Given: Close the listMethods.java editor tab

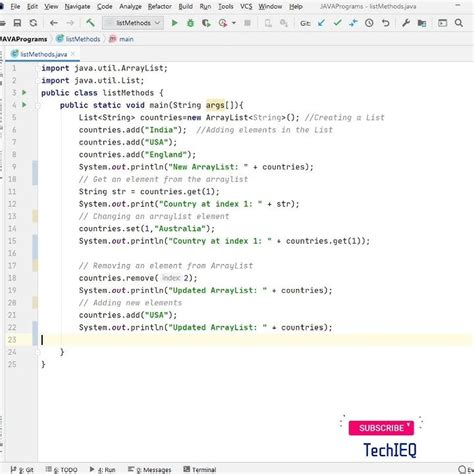Looking at the screenshot, I should point(73,54).
